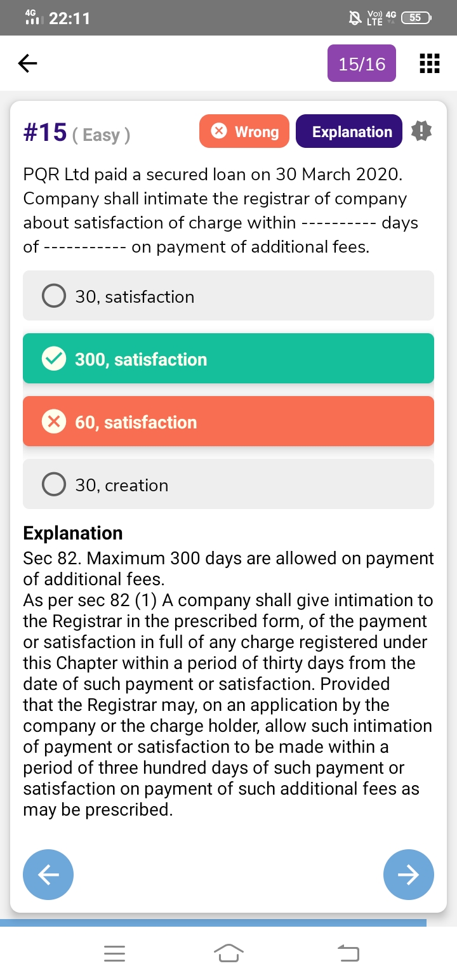Go to the next question with the blue arrow
The image size is (457, 980).
(409, 875)
